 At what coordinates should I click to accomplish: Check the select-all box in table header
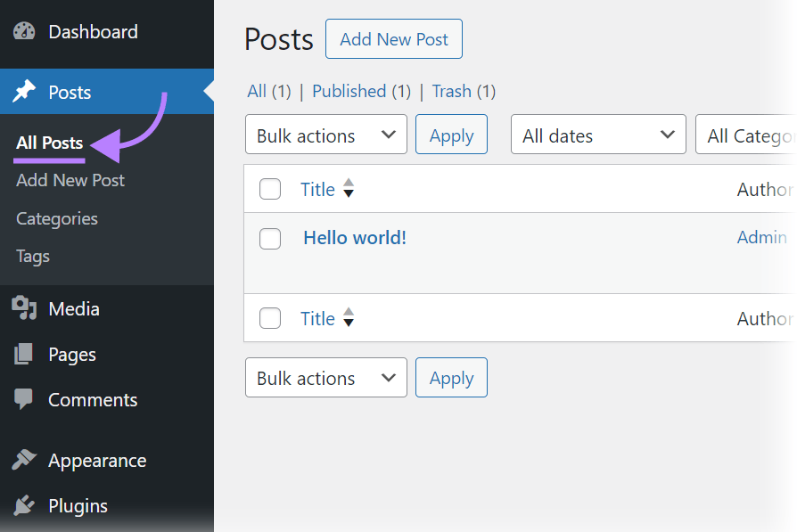270,189
